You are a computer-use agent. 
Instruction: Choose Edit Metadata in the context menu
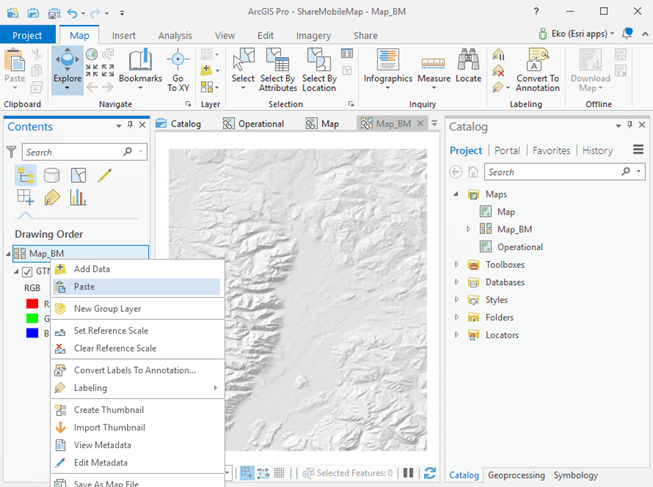[137, 462]
